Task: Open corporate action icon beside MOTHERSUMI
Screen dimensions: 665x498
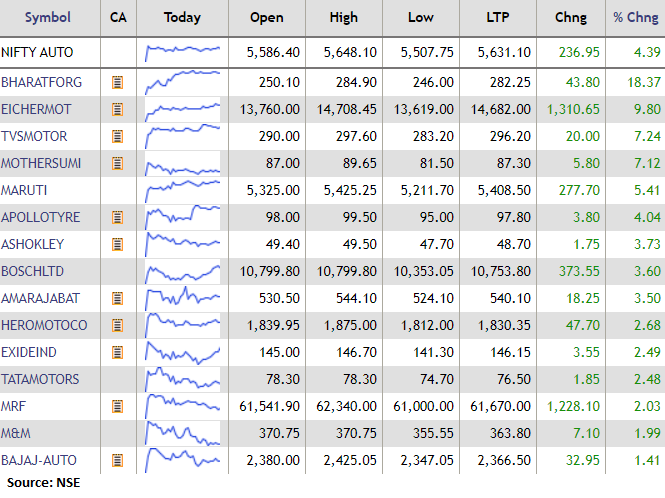Action: [118, 163]
